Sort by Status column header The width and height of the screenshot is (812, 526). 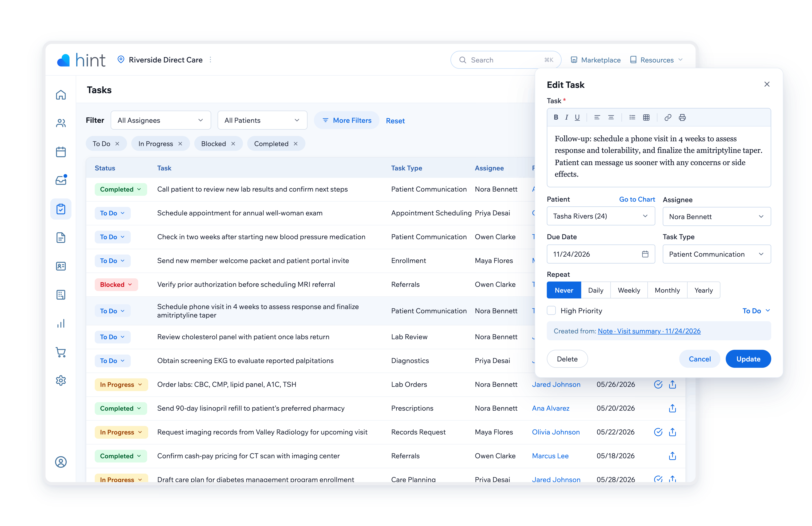point(105,168)
